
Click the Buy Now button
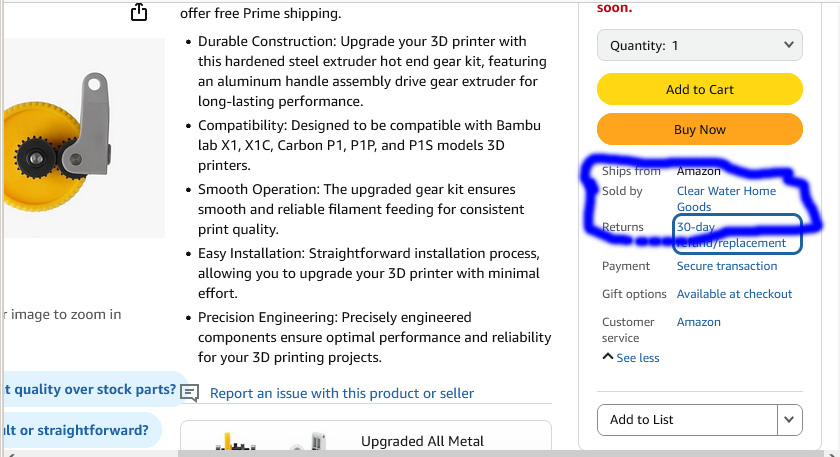click(700, 129)
